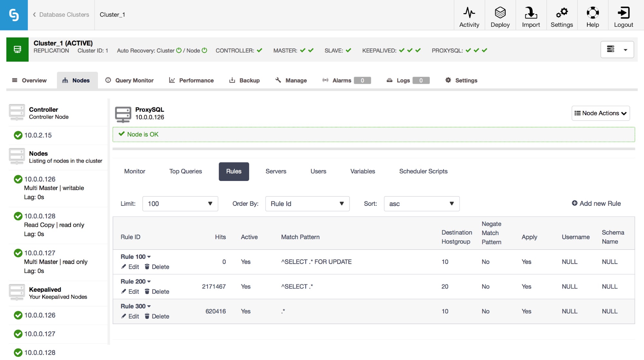Click the Node is OK status banner
Viewport: 644px width, 360px height.
click(x=374, y=135)
